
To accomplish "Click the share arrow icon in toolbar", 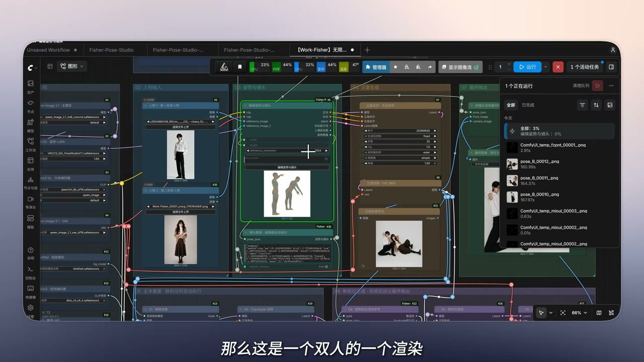I will pos(430,67).
